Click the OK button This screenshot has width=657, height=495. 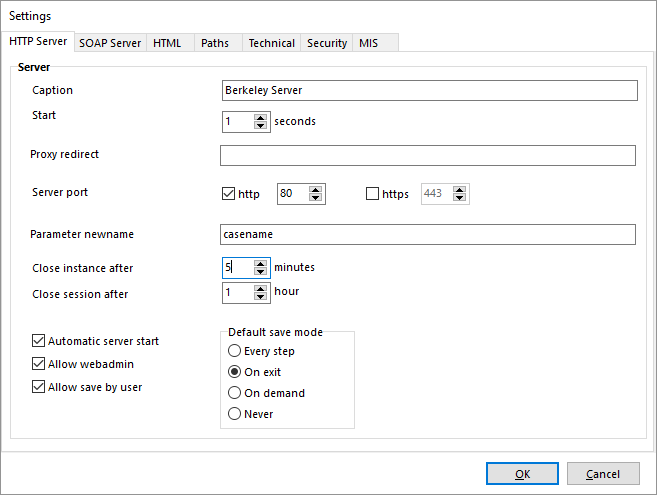522,474
